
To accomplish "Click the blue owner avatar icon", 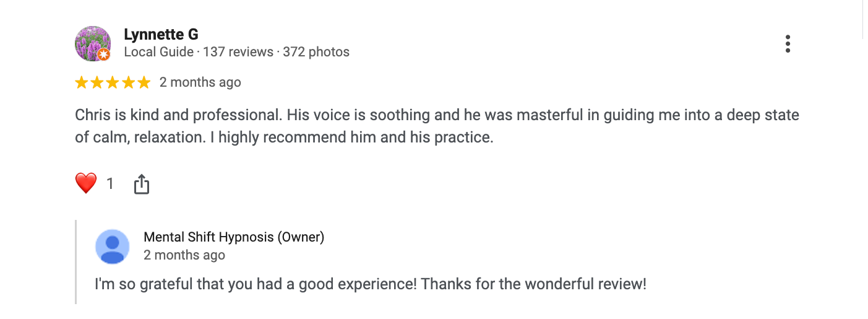I will coord(113,247).
